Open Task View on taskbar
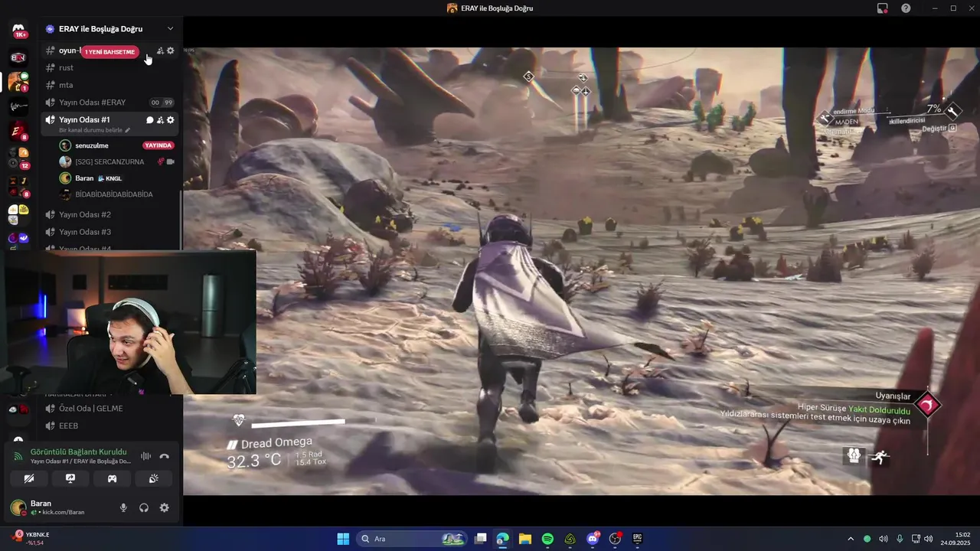 point(480,539)
